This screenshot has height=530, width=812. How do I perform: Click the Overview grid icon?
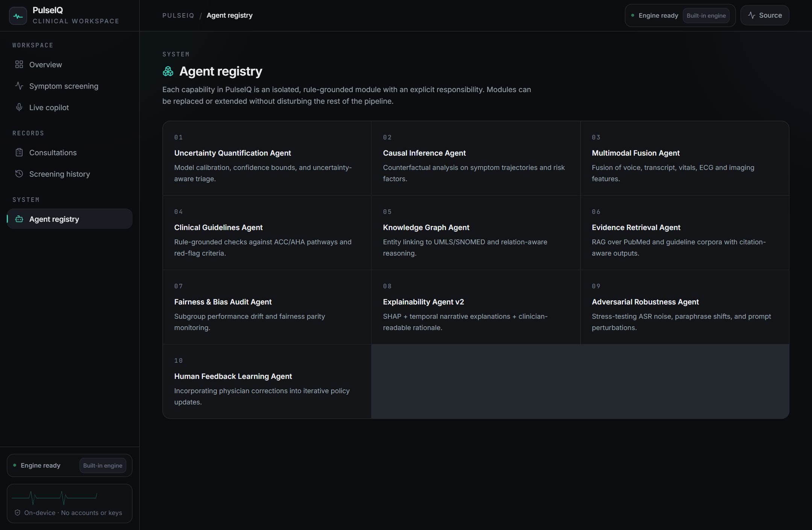[x=19, y=65]
